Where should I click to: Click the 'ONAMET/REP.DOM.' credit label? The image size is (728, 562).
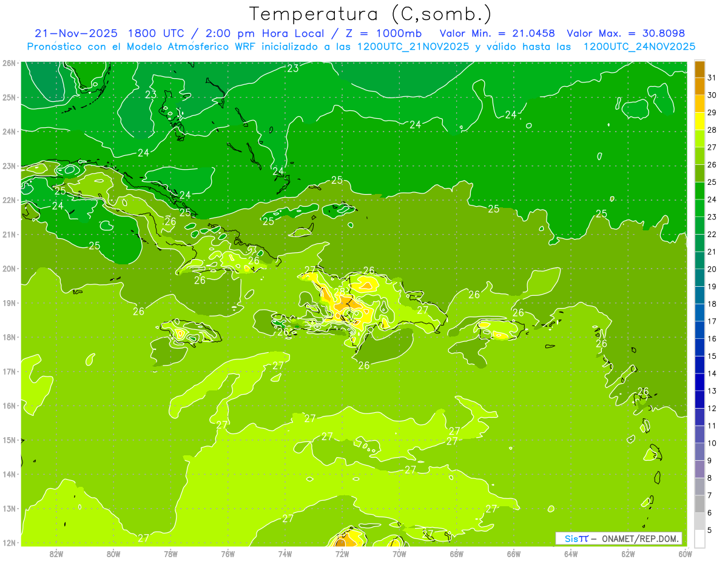pyautogui.click(x=640, y=538)
